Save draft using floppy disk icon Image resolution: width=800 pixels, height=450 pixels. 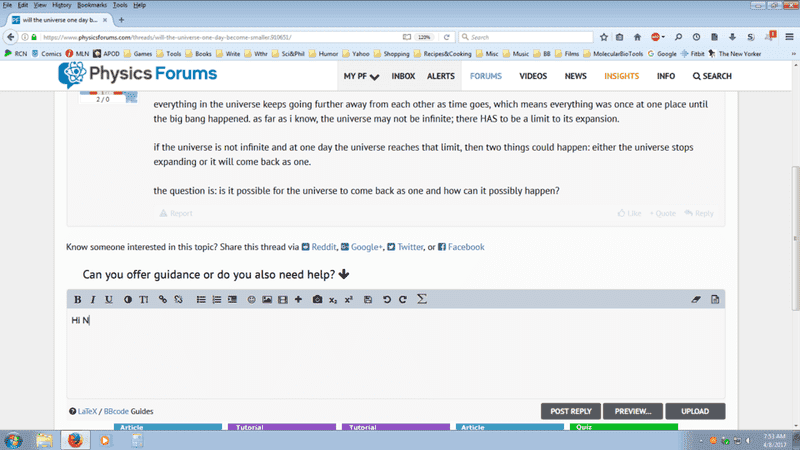[x=368, y=300]
